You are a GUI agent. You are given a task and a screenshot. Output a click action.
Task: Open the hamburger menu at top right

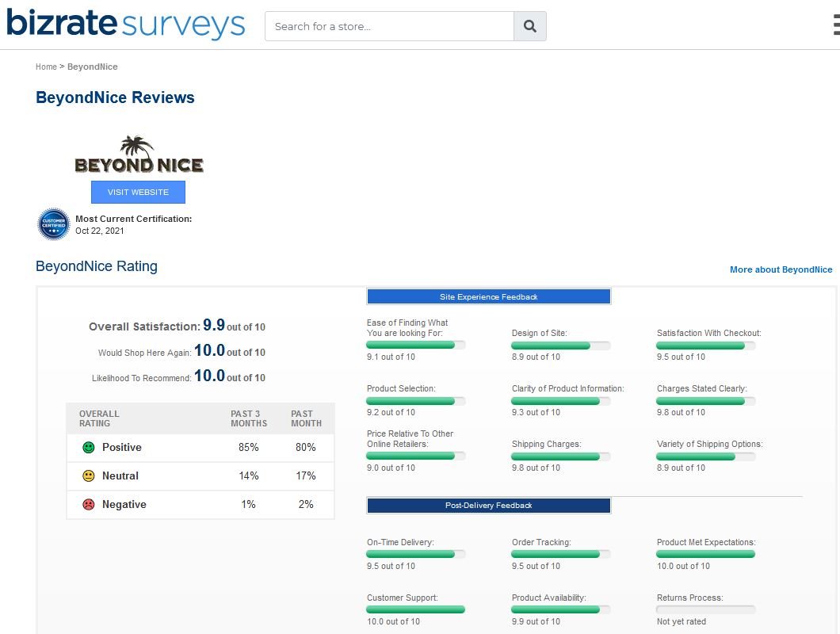[835, 25]
